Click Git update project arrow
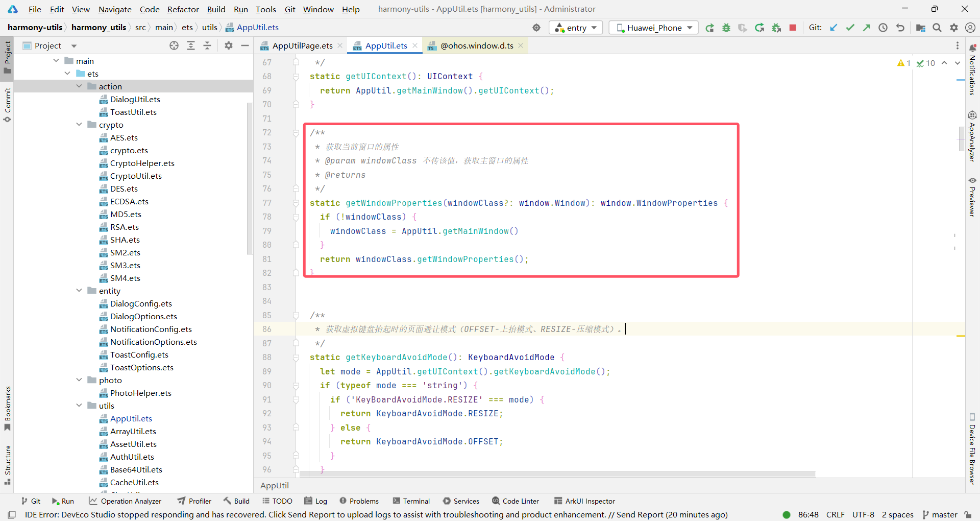 tap(834, 28)
